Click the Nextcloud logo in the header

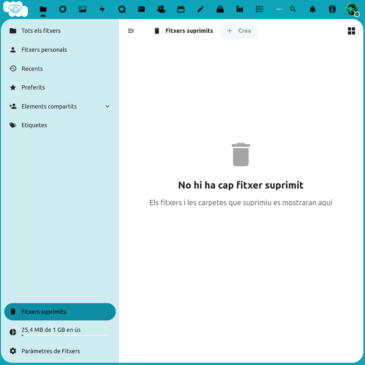[x=15, y=9]
